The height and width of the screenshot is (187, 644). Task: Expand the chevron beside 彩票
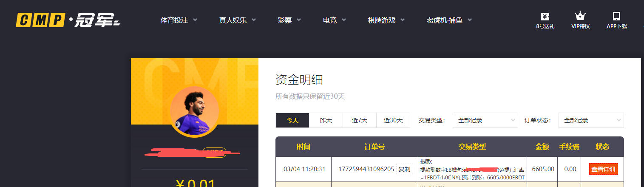pos(298,20)
